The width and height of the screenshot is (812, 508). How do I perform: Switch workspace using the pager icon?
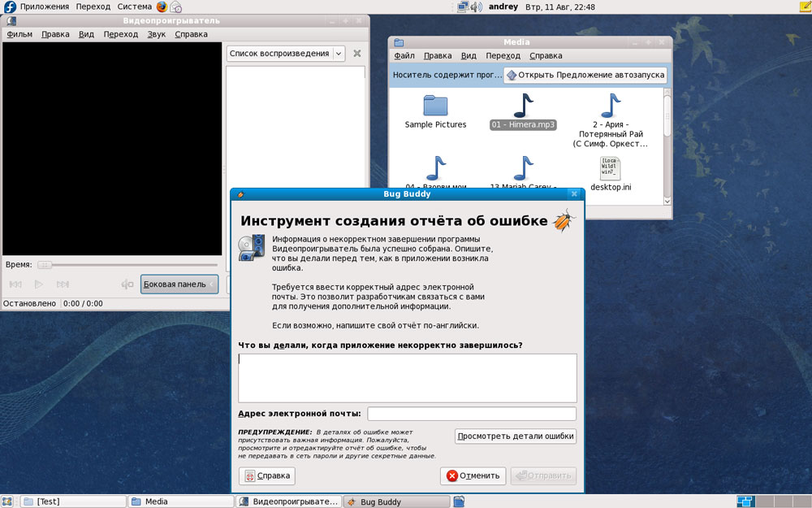pyautogui.click(x=745, y=501)
